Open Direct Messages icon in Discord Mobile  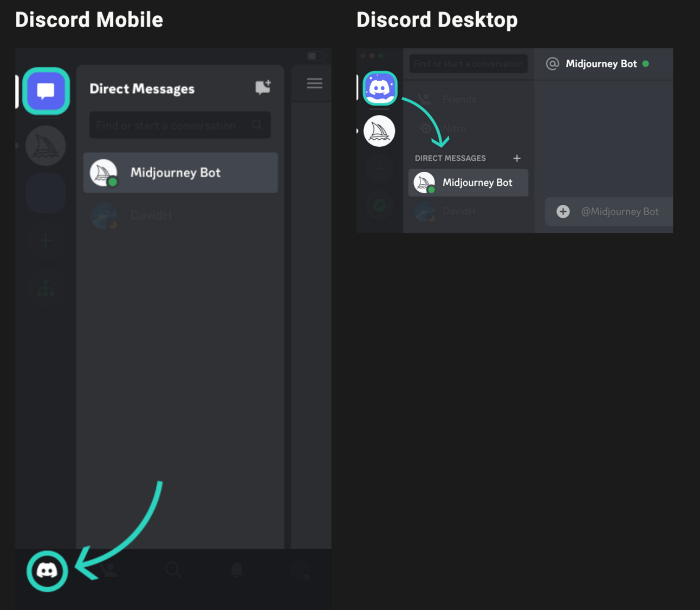click(x=46, y=91)
